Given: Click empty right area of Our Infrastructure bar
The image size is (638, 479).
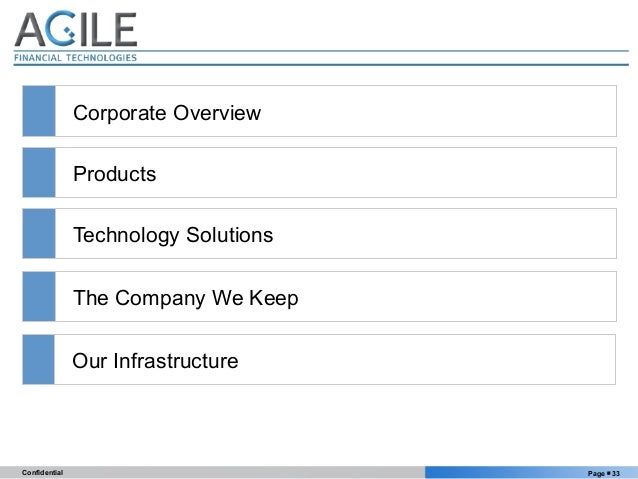Looking at the screenshot, I should [x=450, y=360].
